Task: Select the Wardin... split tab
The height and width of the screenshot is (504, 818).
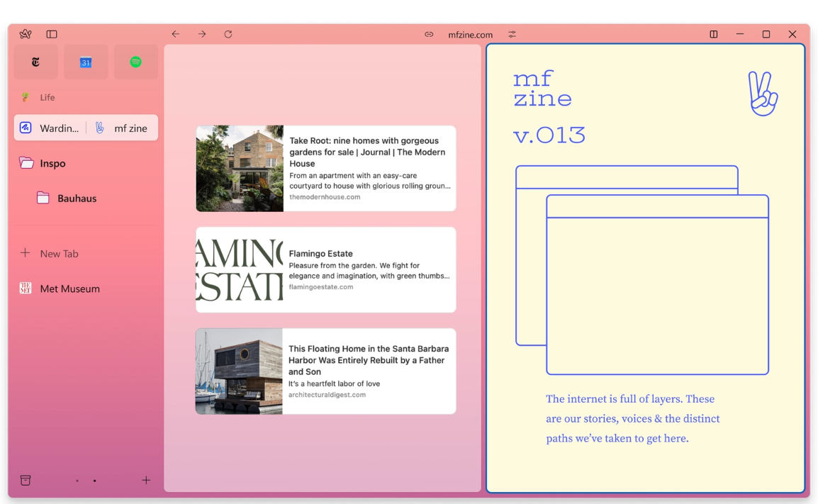Action: [x=50, y=128]
